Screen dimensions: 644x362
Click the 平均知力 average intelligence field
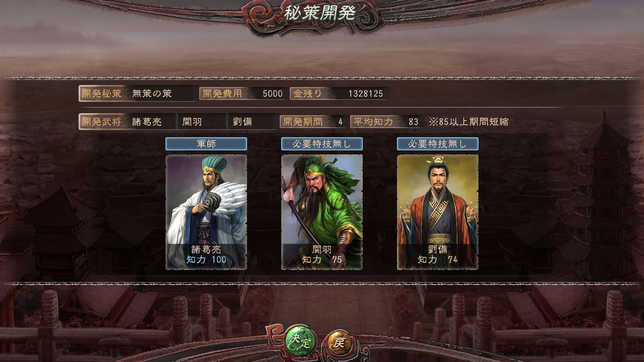tap(386, 122)
